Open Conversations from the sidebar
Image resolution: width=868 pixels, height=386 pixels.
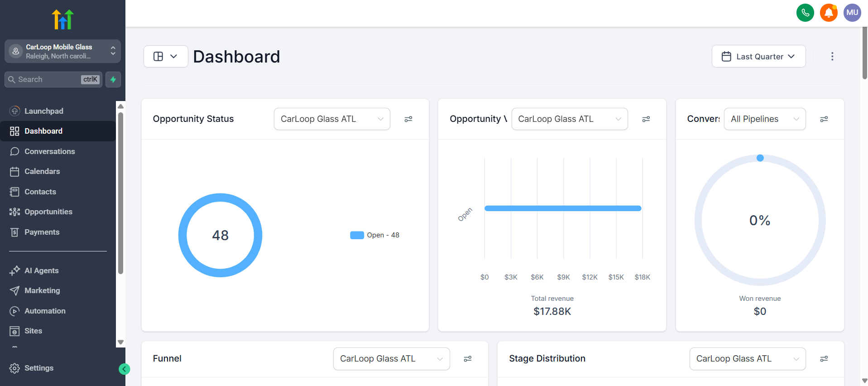point(58,151)
